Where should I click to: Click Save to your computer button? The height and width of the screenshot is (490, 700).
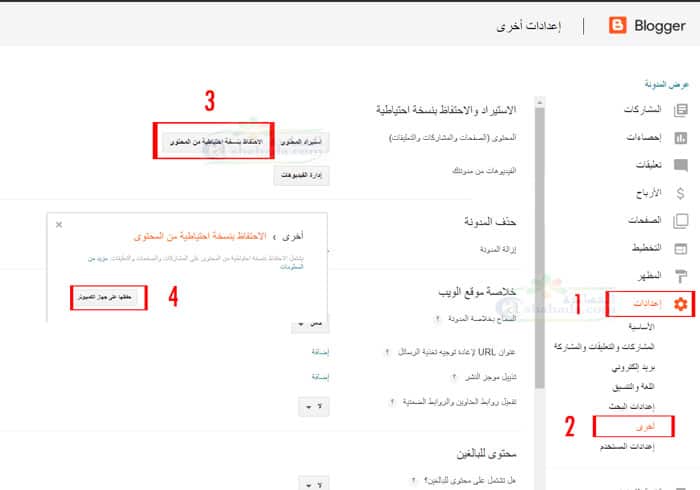[109, 298]
